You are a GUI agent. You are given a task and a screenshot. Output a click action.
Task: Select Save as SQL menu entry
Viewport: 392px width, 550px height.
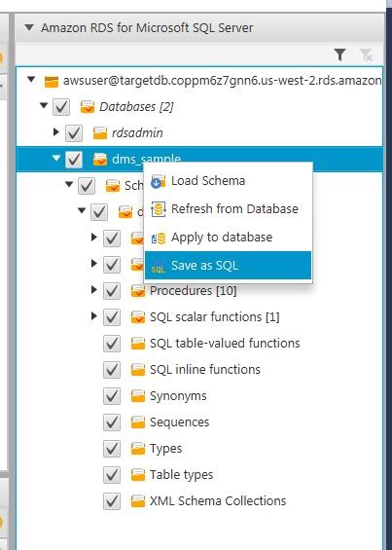(x=228, y=265)
